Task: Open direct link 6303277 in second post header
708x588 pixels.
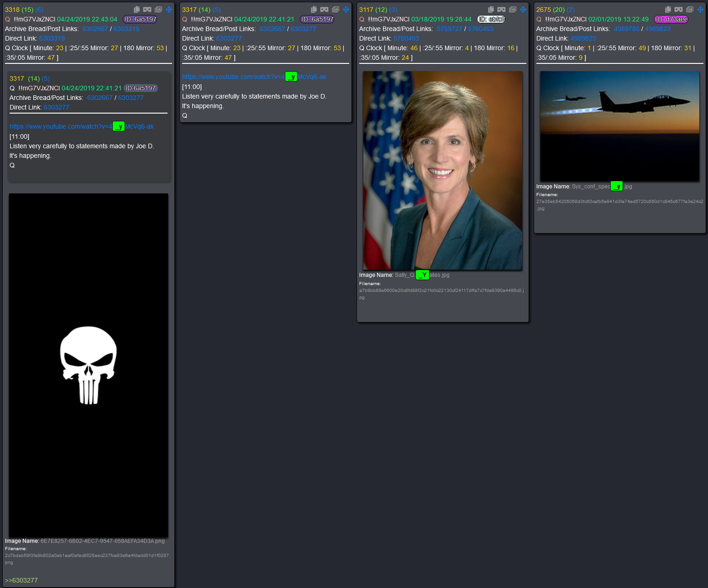Action: (x=229, y=38)
